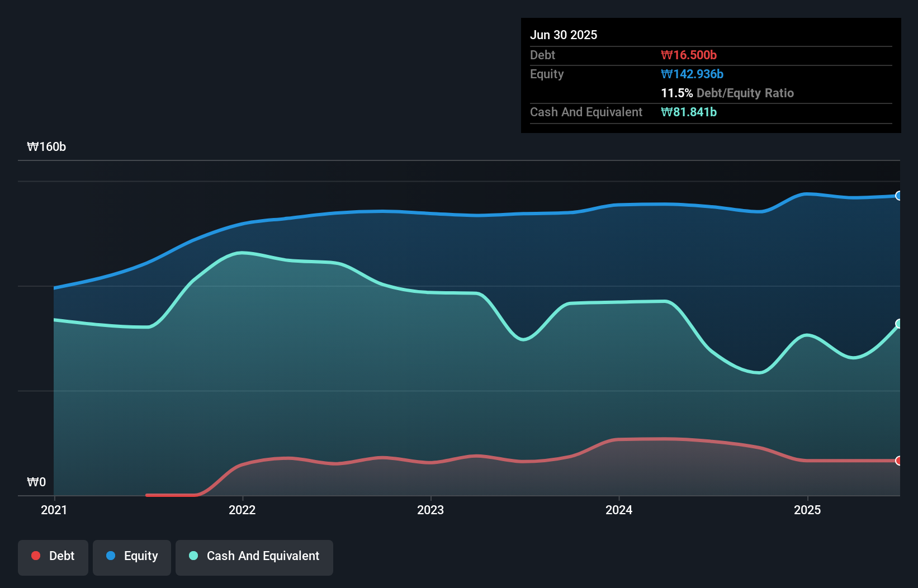Select the 2023 axis label
This screenshot has width=918, height=588.
pos(430,510)
